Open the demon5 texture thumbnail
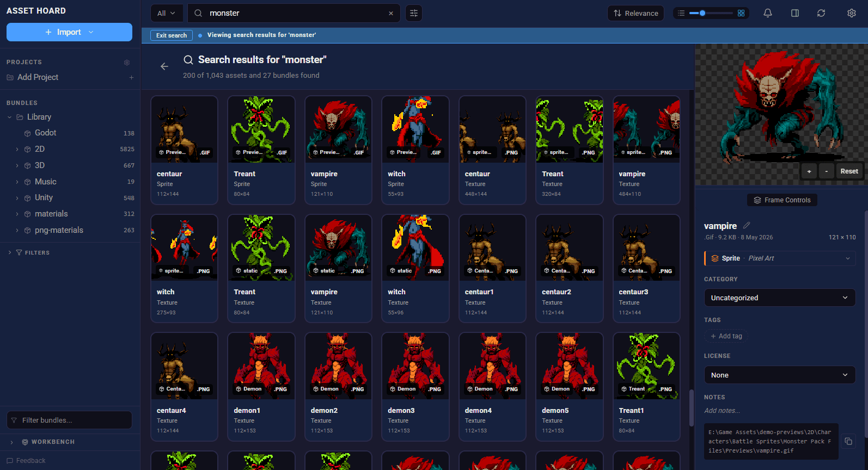Screen dimensions: 868x470 coord(570,366)
